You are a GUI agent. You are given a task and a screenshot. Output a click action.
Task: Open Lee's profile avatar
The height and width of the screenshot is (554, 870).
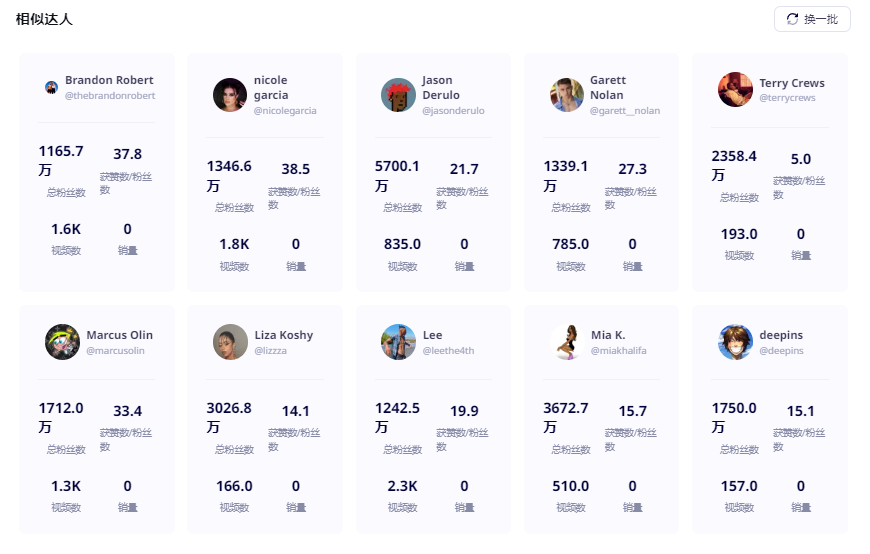coord(398,342)
